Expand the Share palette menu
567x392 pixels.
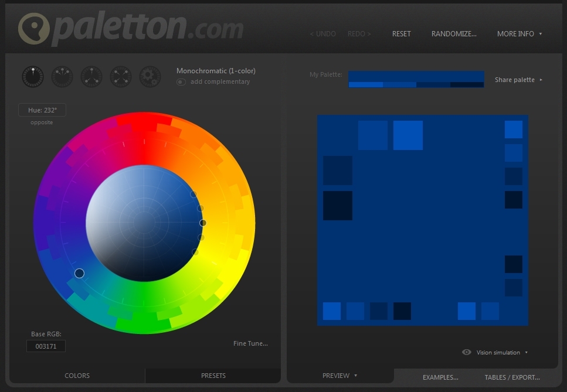[518, 80]
